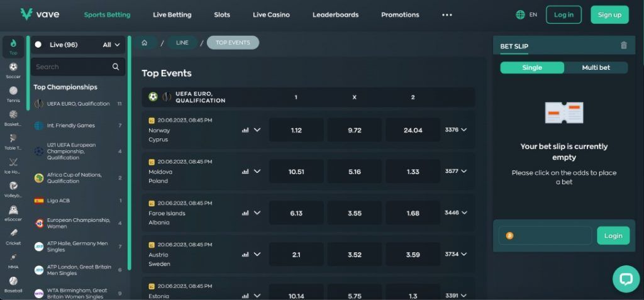This screenshot has width=644, height=300.
Task: Select Sweden win odds 3.59
Action: (413, 255)
